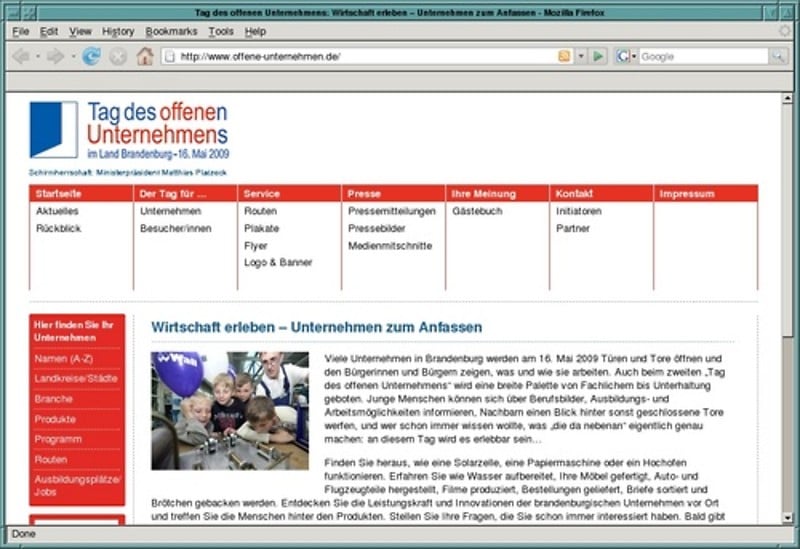Screen dimensions: 800x549
Task: Select Produkte in red sidebar
Action: pos(55,419)
